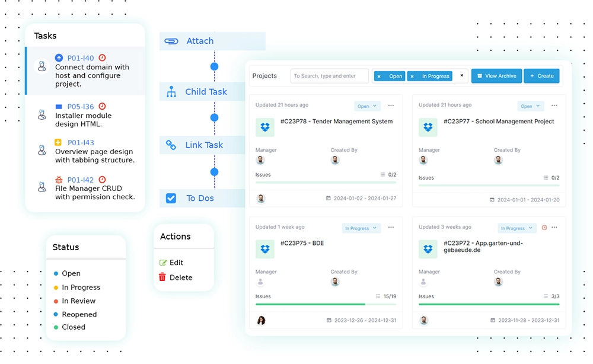Click the View Archive button
This screenshot has width=593, height=364.
tap(496, 76)
